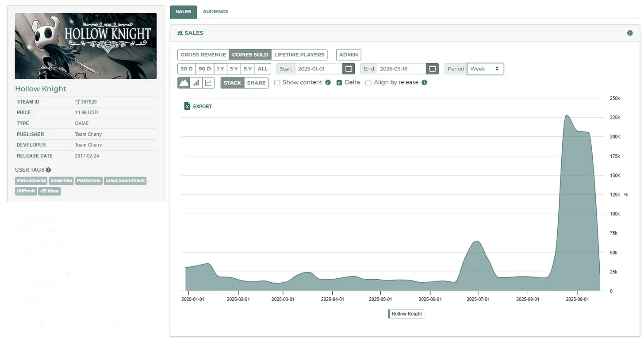Click the info icon next to User Tags
The image size is (644, 346).
[x=48, y=170]
